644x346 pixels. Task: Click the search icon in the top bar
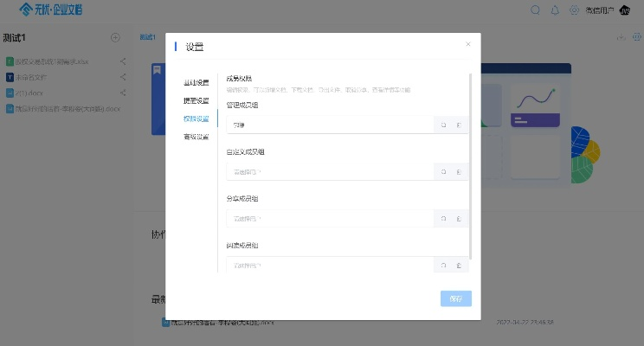pos(536,10)
